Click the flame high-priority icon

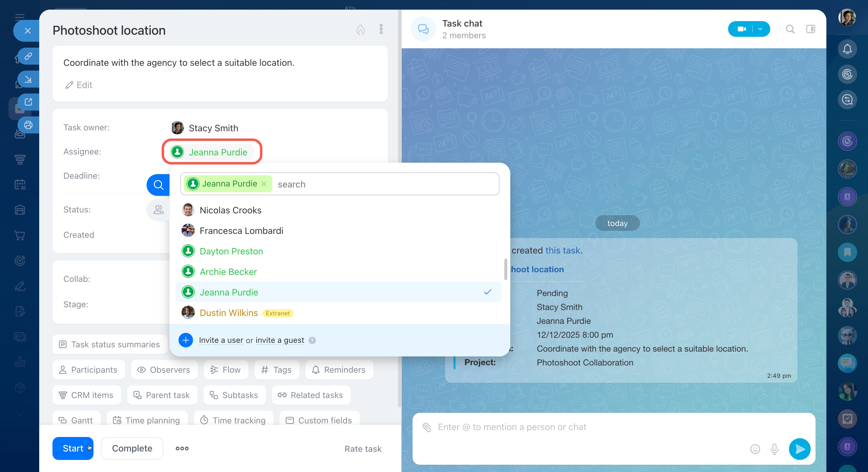coord(360,30)
